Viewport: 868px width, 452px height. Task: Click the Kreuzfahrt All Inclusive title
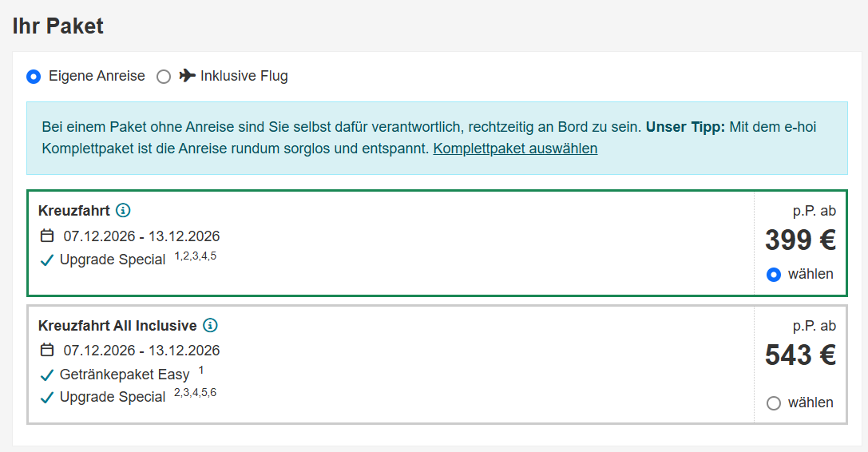[117, 326]
